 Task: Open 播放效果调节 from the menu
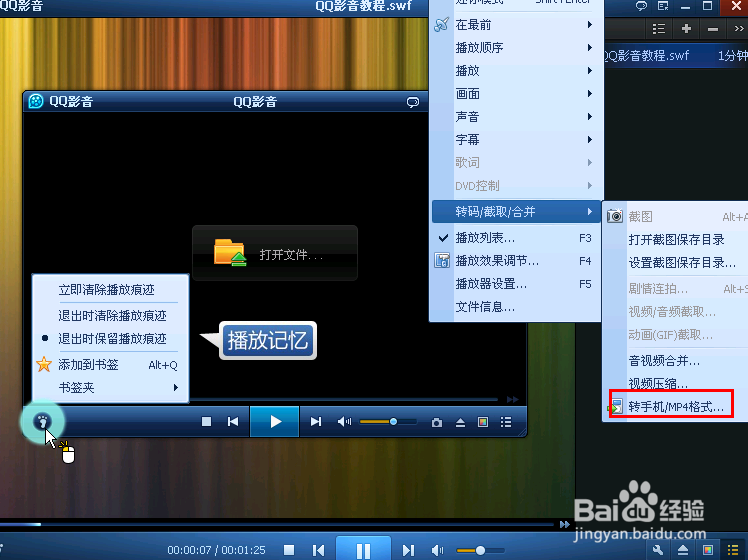pyautogui.click(x=516, y=260)
